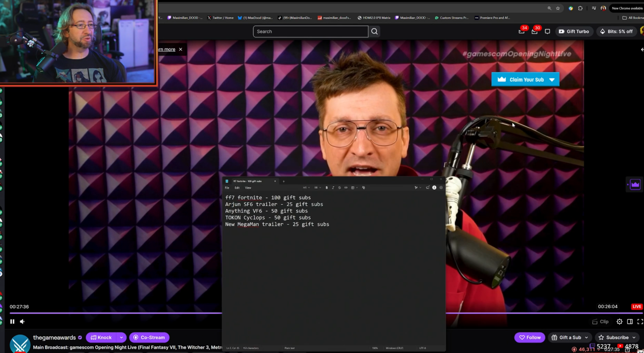Click the purple crown icon at right edge
The height and width of the screenshot is (353, 644).
[x=635, y=185]
